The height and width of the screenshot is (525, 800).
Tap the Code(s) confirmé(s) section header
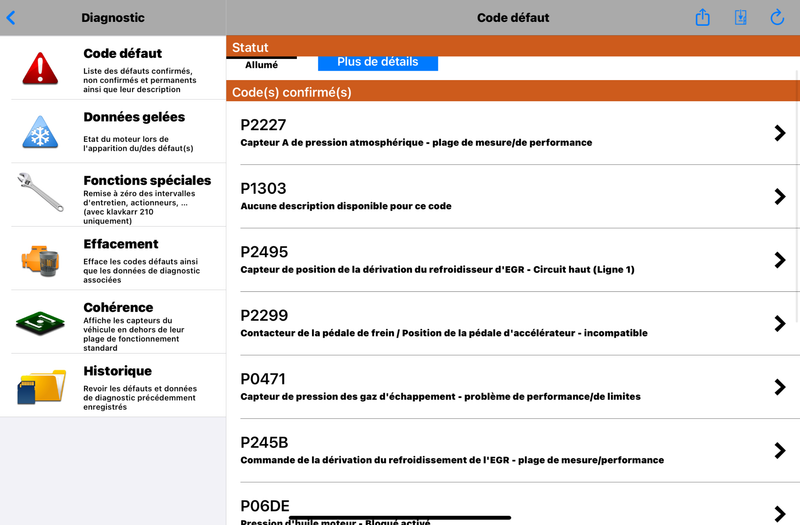[x=513, y=91]
